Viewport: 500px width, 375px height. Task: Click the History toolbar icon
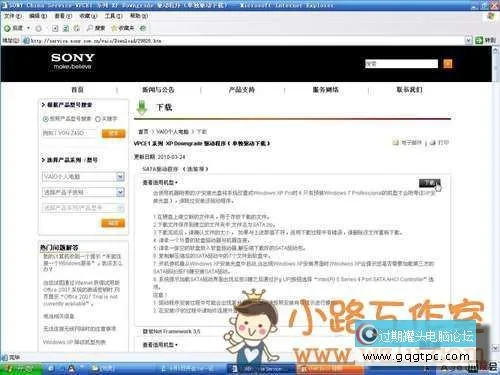tap(143, 28)
